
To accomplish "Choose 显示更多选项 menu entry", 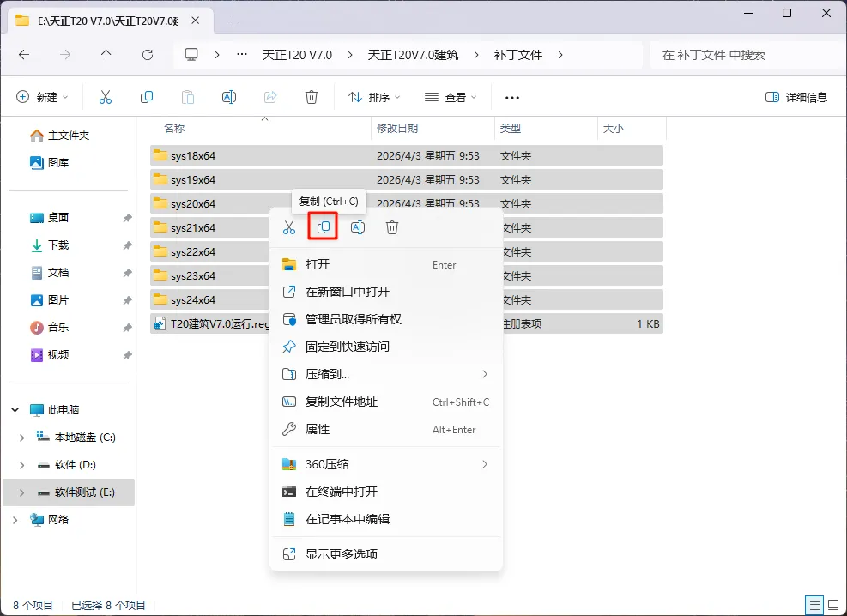I will (385, 554).
